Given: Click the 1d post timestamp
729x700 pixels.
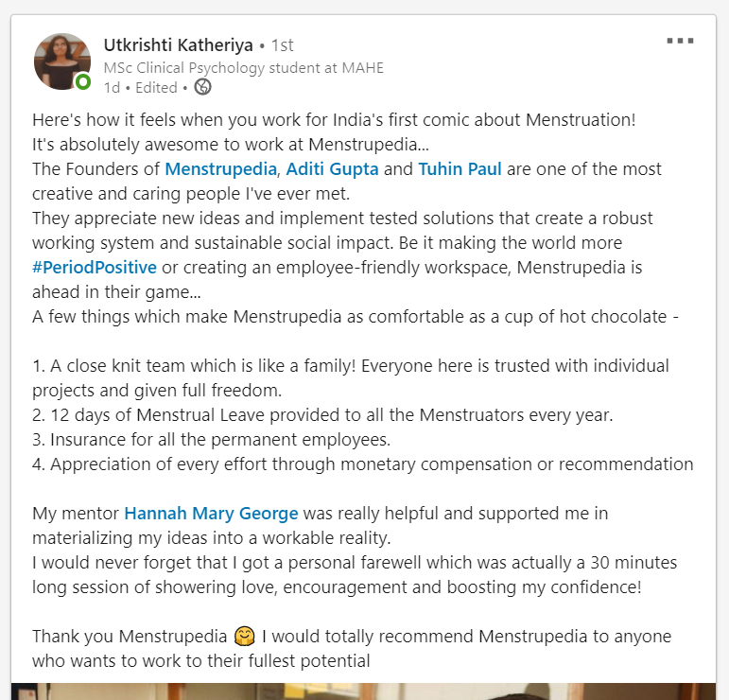Looking at the screenshot, I should point(112,87).
